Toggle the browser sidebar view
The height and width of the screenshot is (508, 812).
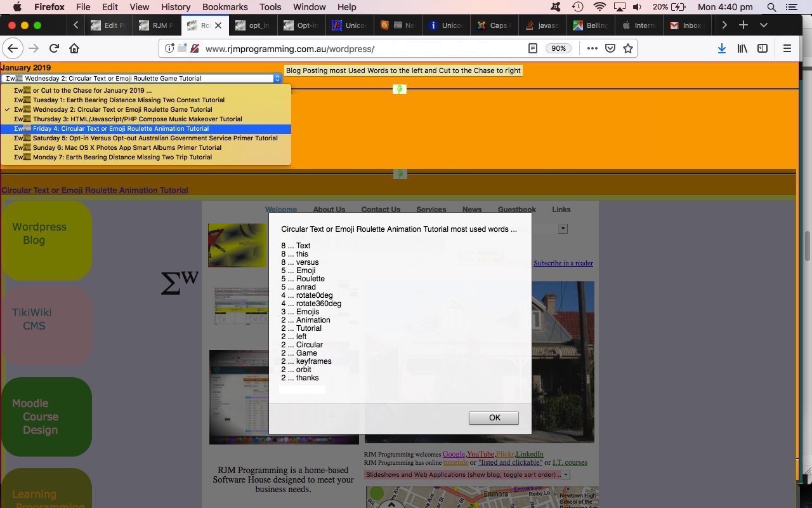pos(763,48)
